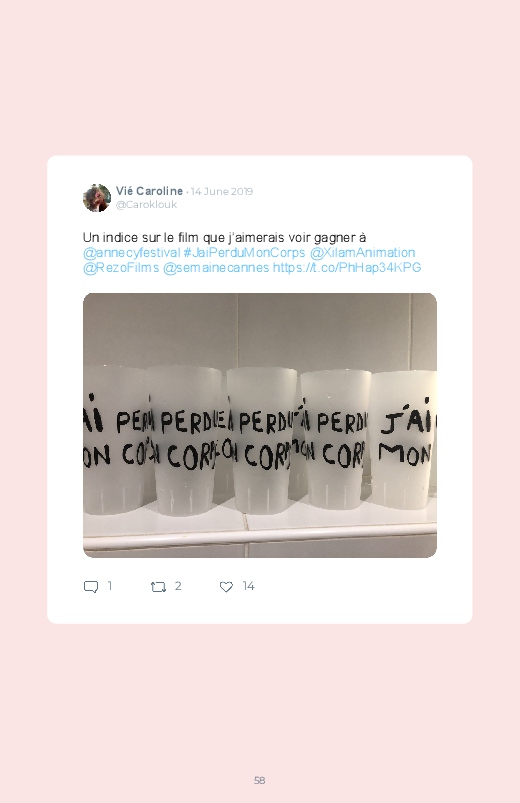Click the page number 58

click(x=260, y=780)
